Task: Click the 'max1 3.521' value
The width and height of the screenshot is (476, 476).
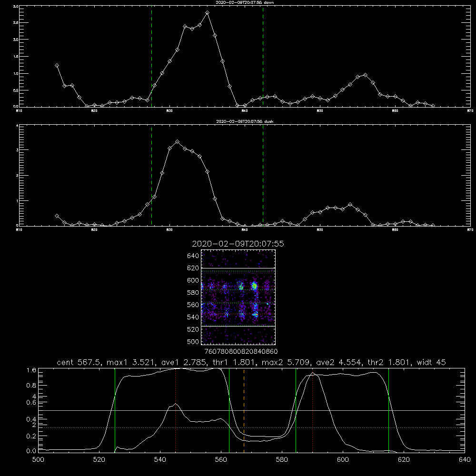Action: [129, 362]
